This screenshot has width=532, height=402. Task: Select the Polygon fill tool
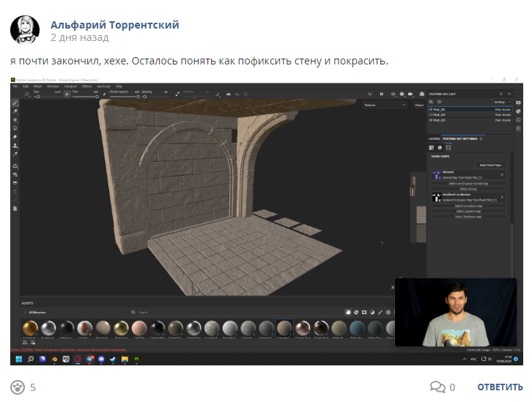15,128
